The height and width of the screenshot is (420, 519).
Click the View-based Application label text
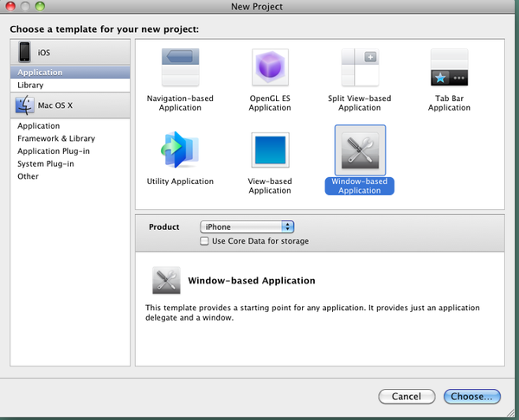(270, 186)
